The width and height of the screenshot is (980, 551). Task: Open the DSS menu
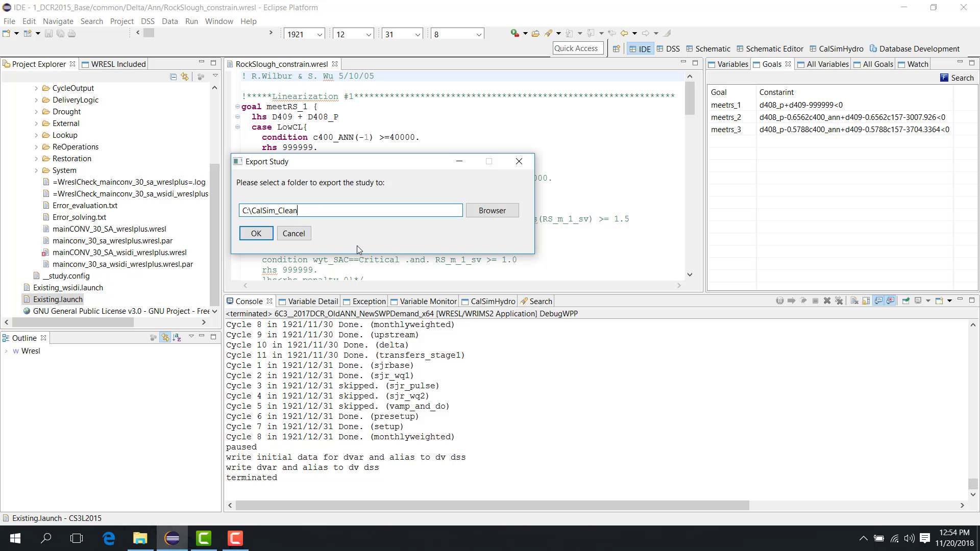click(x=148, y=21)
